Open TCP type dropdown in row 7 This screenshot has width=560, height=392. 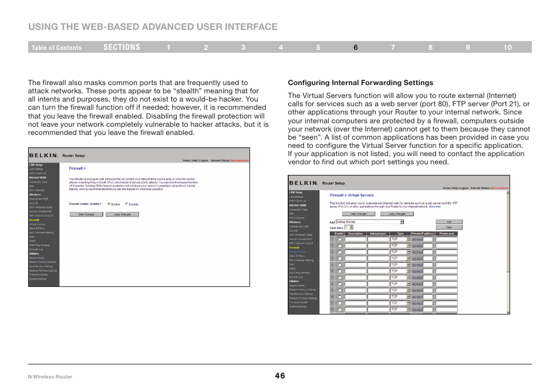click(400, 278)
